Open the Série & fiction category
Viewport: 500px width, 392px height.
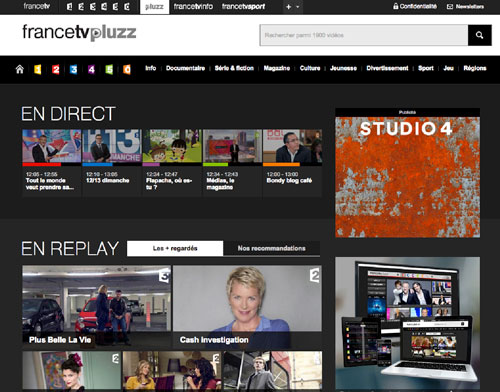(x=234, y=68)
